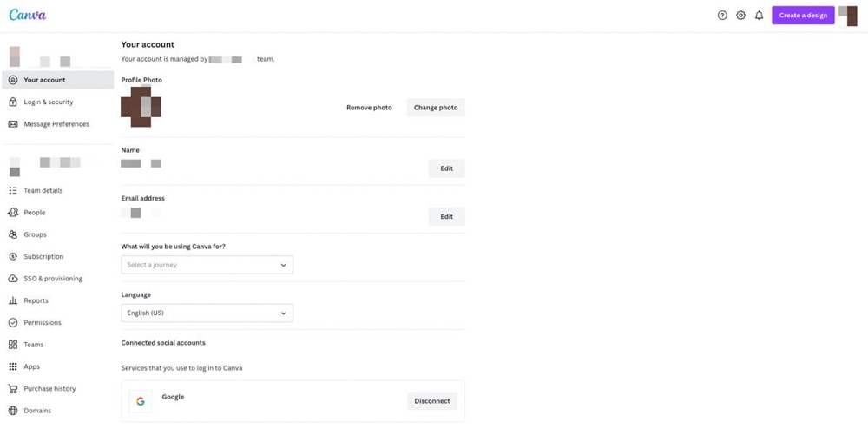This screenshot has height=442, width=868.
Task: Open the notifications bell icon
Action: [759, 16]
